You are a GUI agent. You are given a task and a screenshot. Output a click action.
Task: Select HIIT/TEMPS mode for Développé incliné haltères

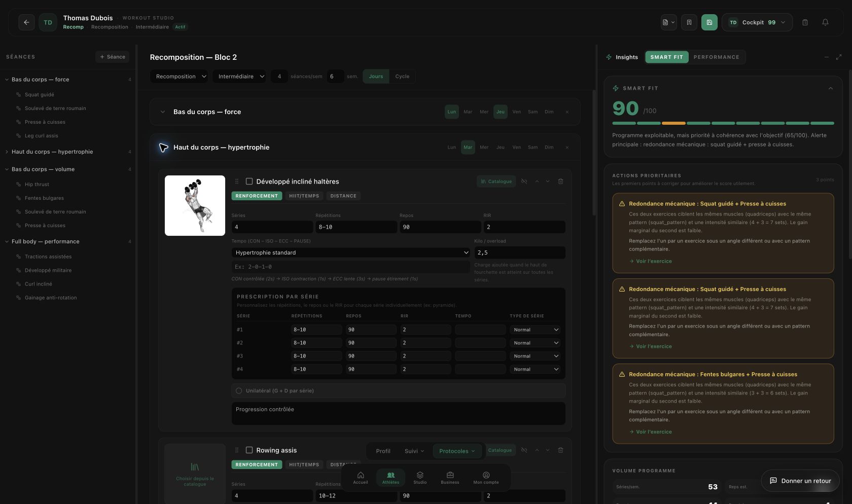tap(304, 196)
